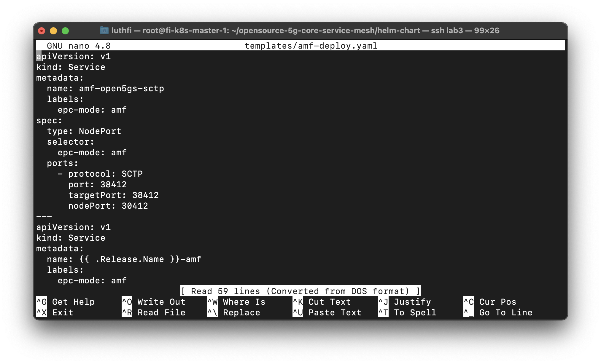Image resolution: width=601 pixels, height=364 pixels.
Task: Place cursor on first 'apiVersion: v1' line
Action: [73, 56]
